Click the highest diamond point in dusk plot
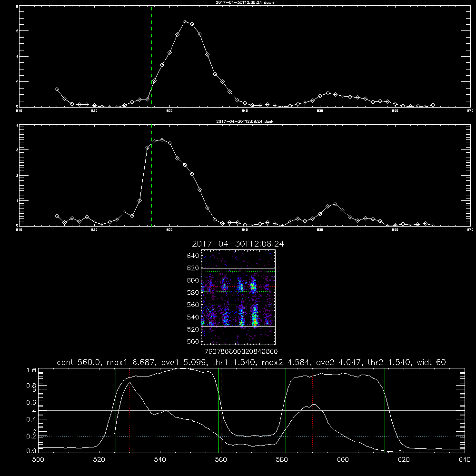Screen dimensions: 476x476 [x=162, y=140]
